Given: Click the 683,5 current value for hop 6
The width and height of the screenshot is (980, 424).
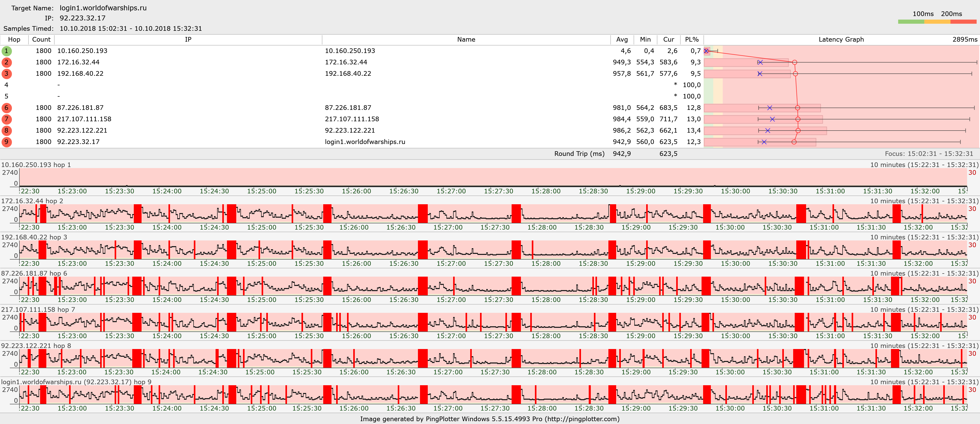Looking at the screenshot, I should click(x=668, y=108).
